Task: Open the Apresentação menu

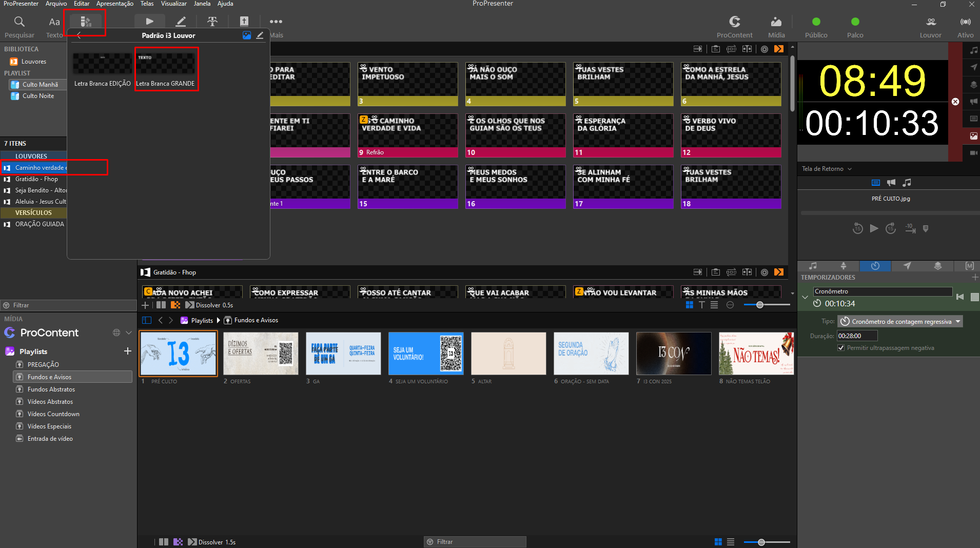Action: pyautogui.click(x=115, y=4)
